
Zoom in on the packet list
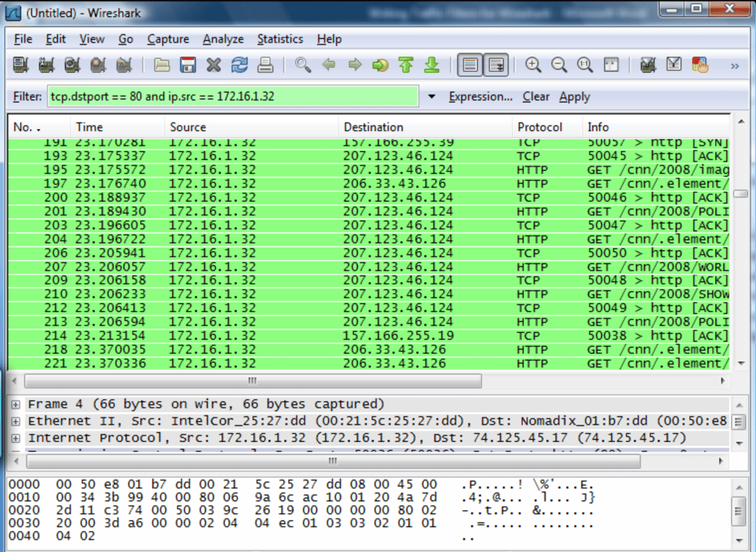click(534, 64)
